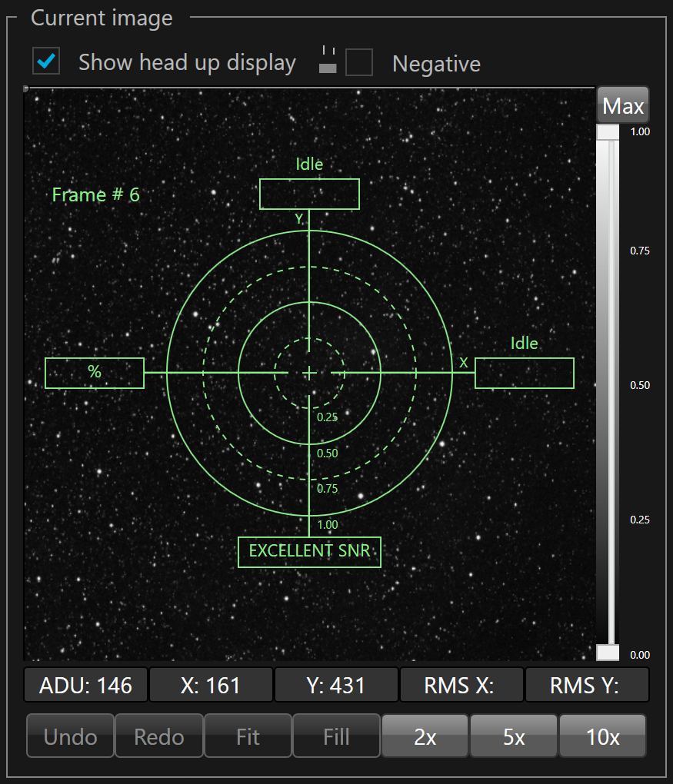Click the ADU: 146 readout
Screen dimensions: 673x784
tap(85, 685)
